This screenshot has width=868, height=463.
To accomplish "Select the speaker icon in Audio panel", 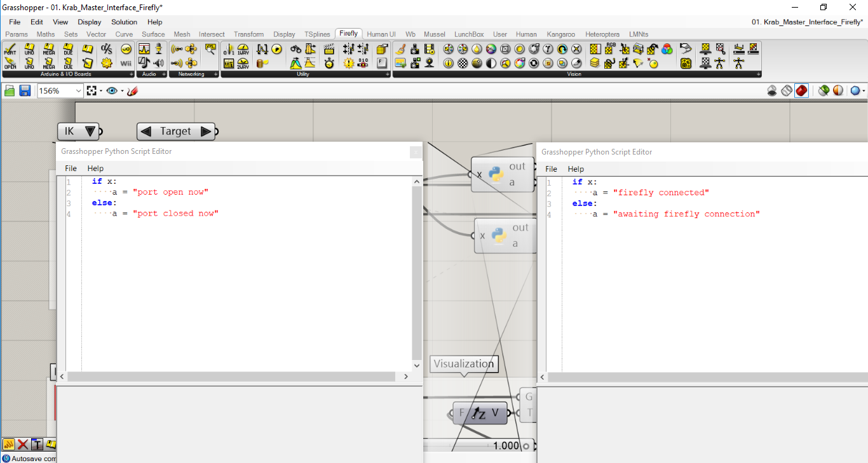I will (158, 62).
